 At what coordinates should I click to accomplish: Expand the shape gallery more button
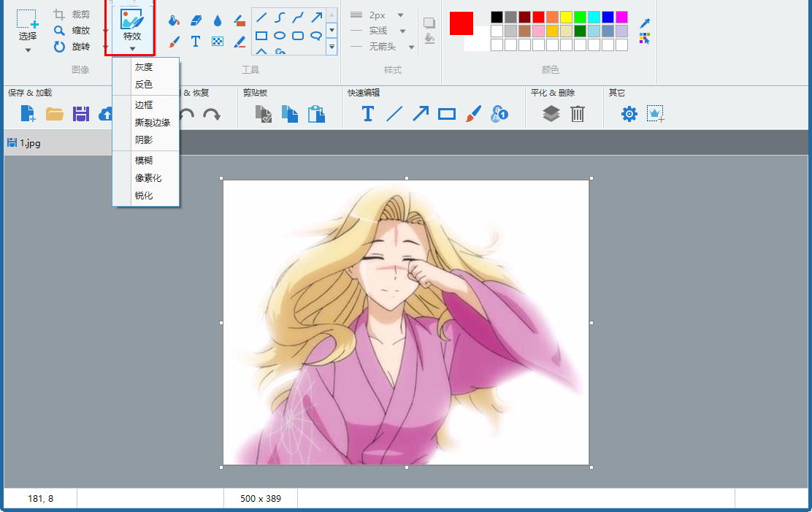(332, 47)
